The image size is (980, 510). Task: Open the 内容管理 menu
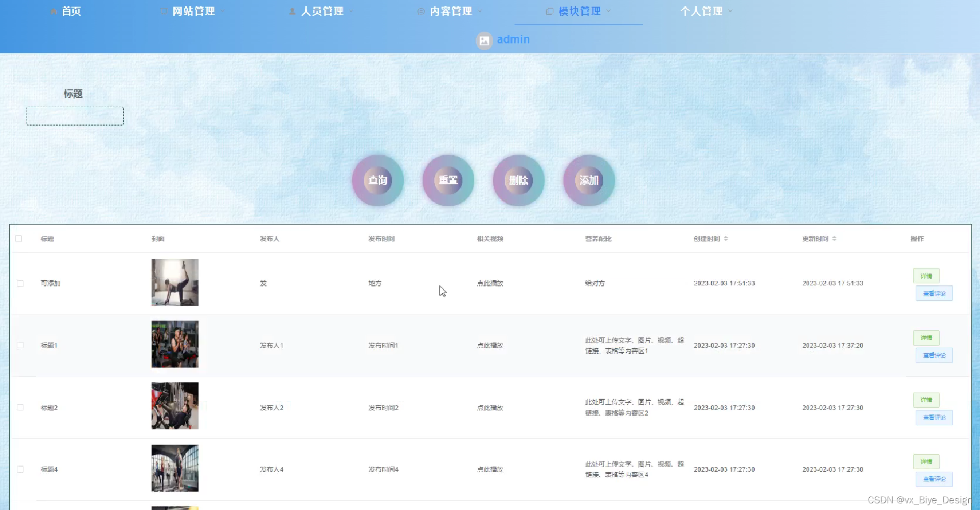451,11
